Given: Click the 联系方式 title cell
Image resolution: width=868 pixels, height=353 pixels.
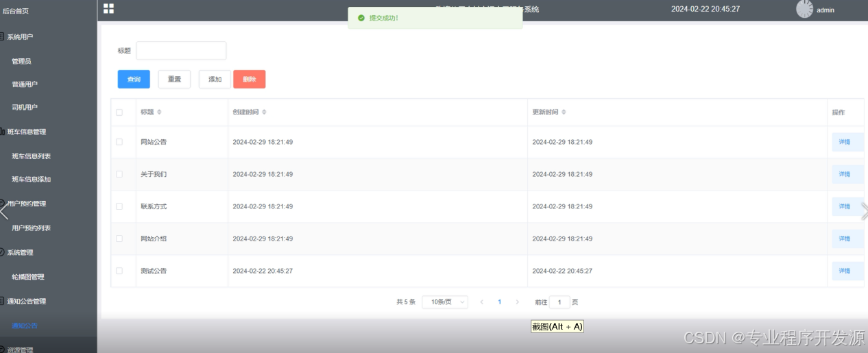Looking at the screenshot, I should [x=154, y=206].
